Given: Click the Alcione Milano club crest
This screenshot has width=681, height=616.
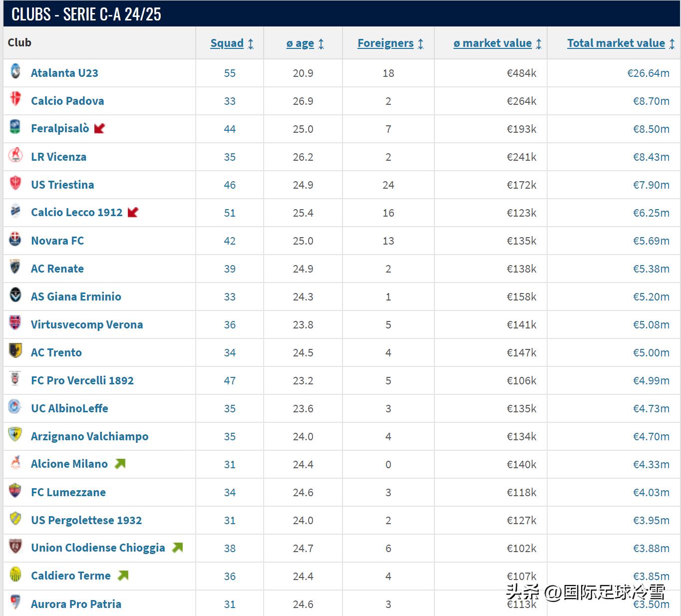Looking at the screenshot, I should pos(15,463).
